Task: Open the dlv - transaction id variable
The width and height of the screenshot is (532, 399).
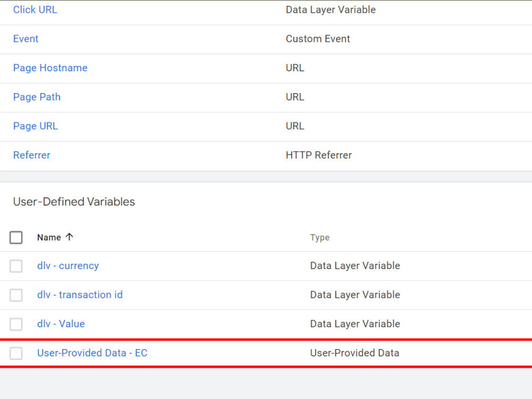Action: click(80, 295)
